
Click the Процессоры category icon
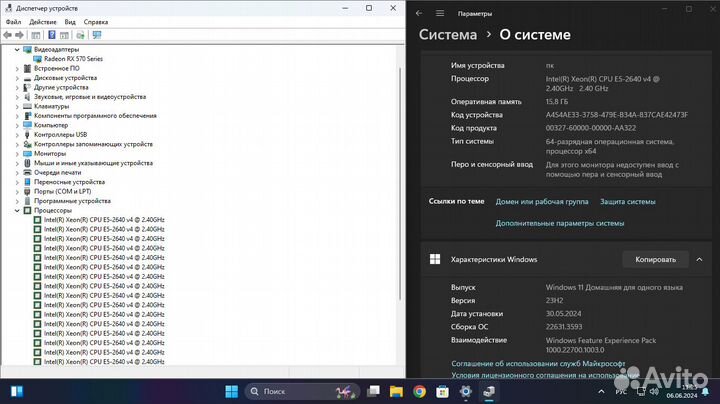28,210
